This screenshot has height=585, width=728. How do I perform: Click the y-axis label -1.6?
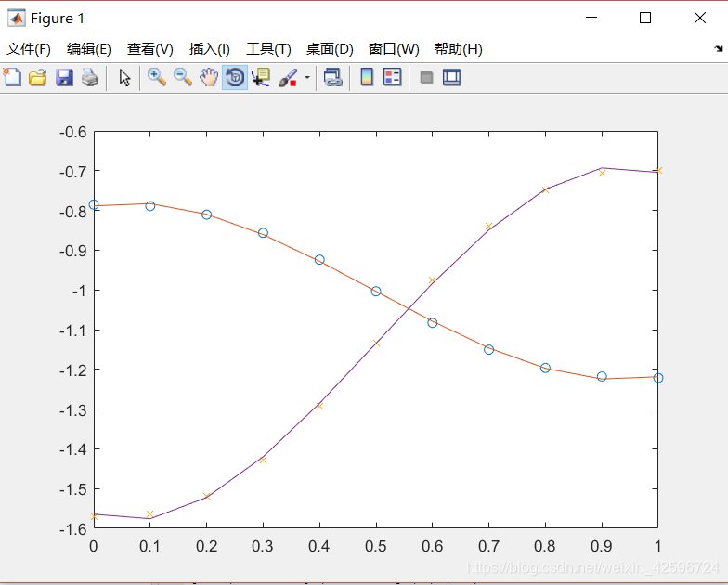(x=72, y=529)
